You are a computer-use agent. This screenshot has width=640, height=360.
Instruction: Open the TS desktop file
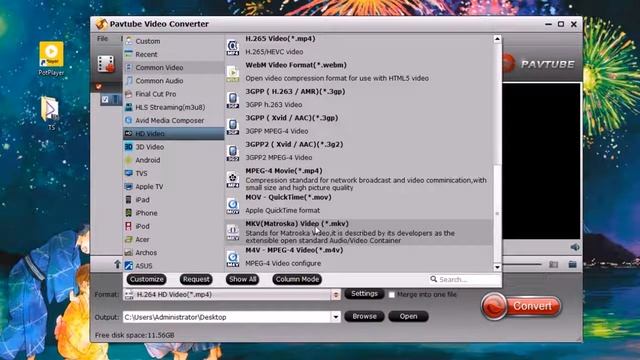(51, 113)
